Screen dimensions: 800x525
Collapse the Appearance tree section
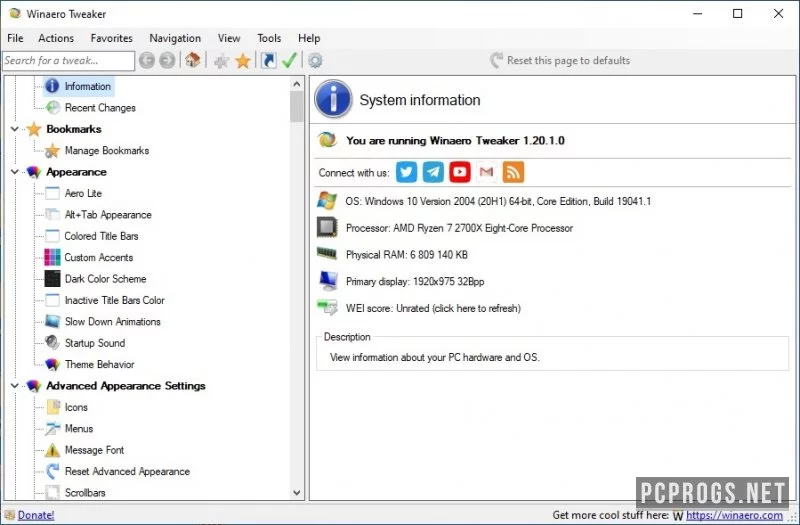point(15,172)
